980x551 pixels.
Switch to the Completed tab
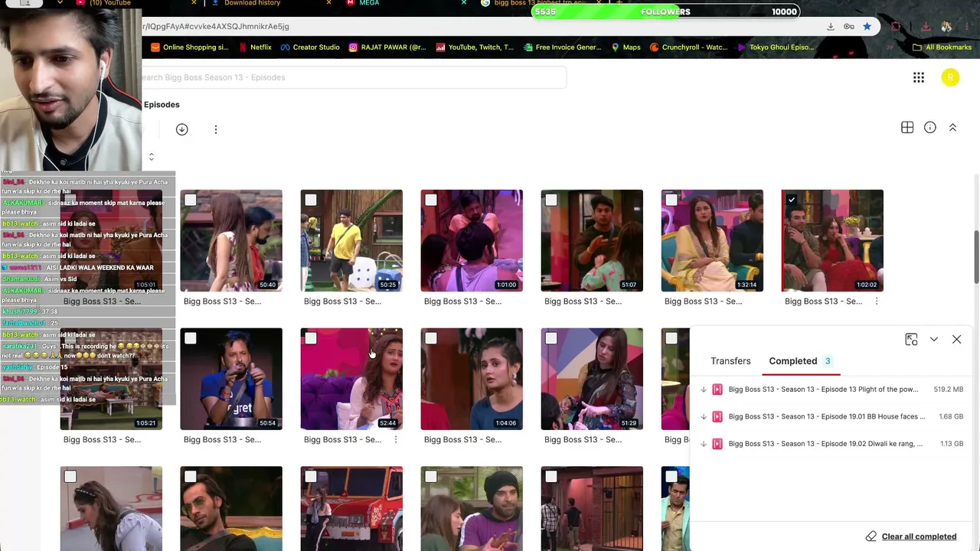pyautogui.click(x=800, y=361)
